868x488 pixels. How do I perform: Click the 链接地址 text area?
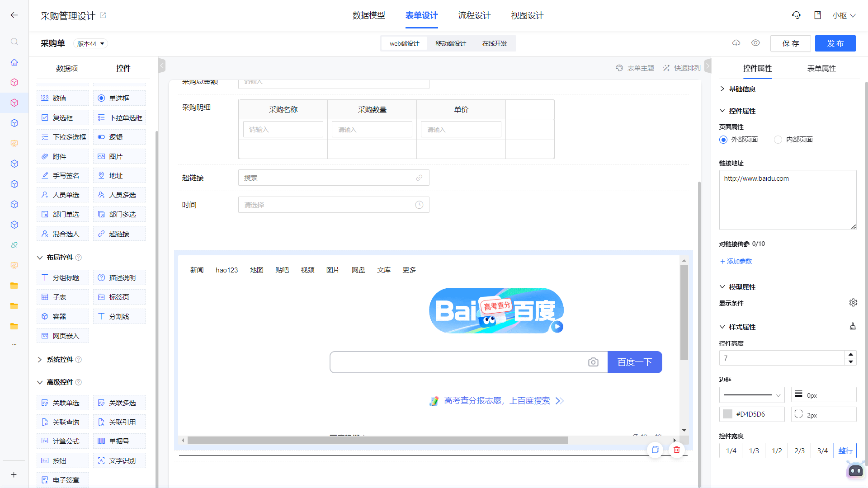click(788, 200)
